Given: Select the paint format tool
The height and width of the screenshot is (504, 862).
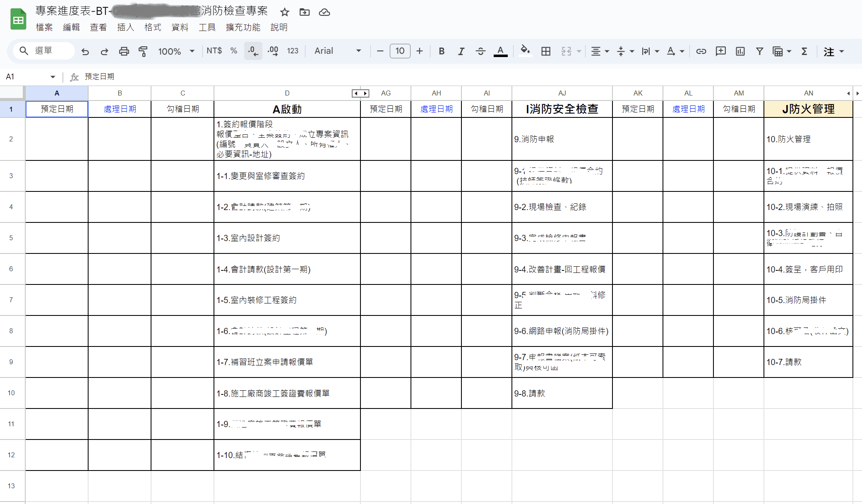Looking at the screenshot, I should pyautogui.click(x=143, y=51).
